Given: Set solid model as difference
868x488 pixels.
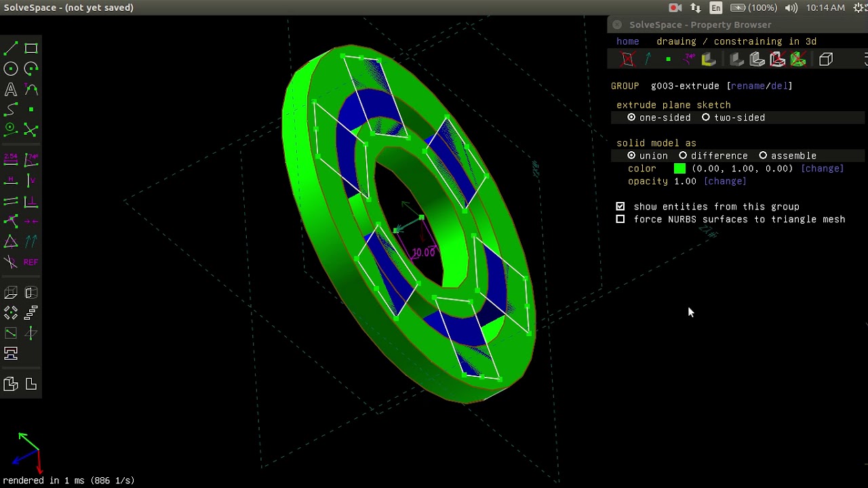Looking at the screenshot, I should [713, 156].
